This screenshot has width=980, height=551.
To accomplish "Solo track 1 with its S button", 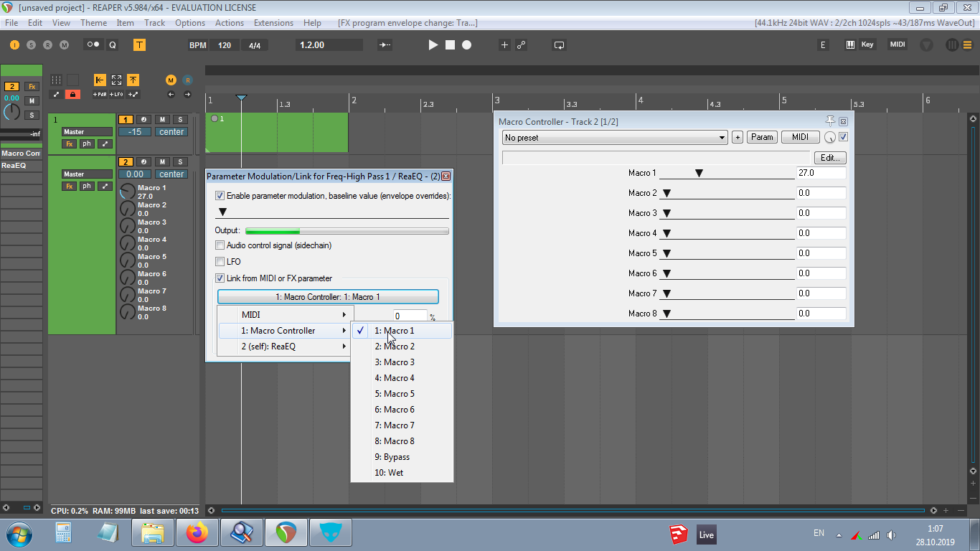I will click(x=180, y=120).
